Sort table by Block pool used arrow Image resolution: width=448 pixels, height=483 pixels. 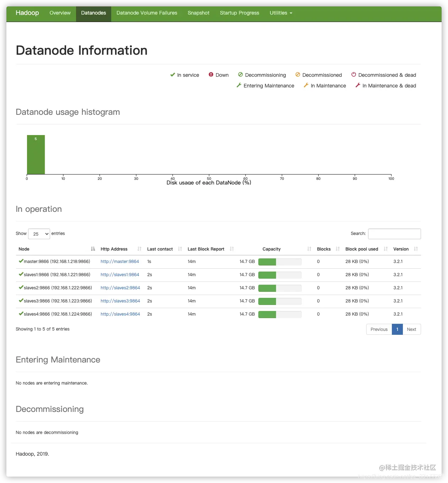click(386, 249)
